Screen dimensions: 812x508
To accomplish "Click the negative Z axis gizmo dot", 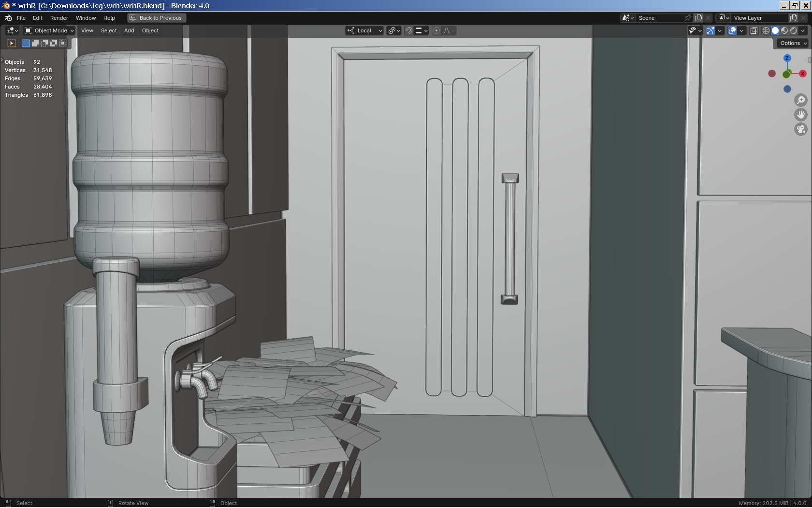I will pyautogui.click(x=787, y=89).
